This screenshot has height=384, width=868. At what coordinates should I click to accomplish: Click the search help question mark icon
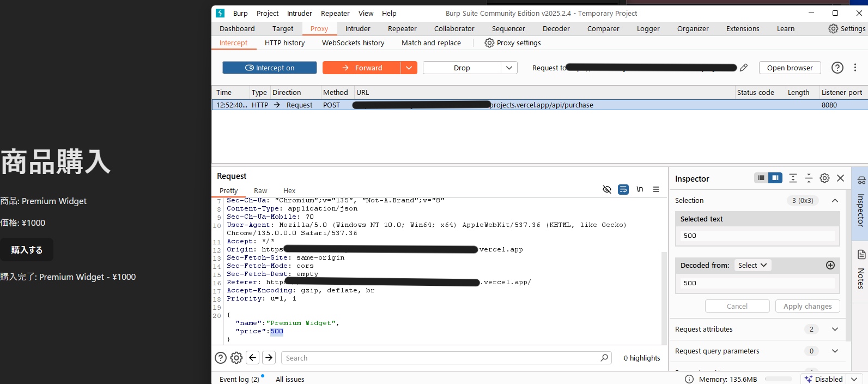[x=221, y=358]
